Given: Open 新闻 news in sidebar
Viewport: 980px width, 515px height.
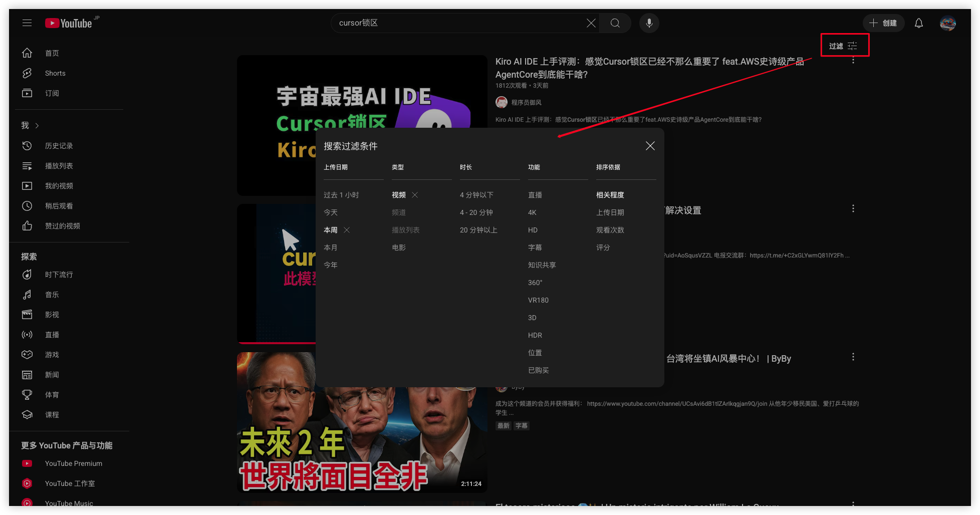Looking at the screenshot, I should tap(69, 375).
